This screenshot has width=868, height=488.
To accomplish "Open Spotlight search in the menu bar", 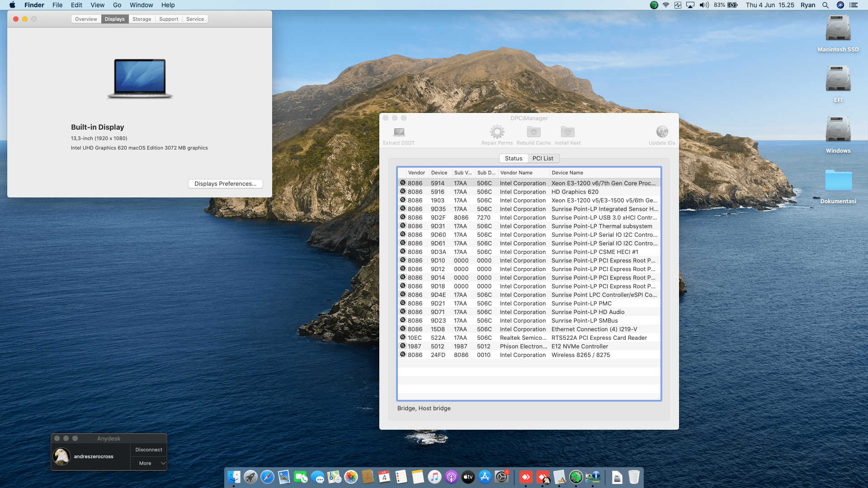I will click(x=825, y=5).
